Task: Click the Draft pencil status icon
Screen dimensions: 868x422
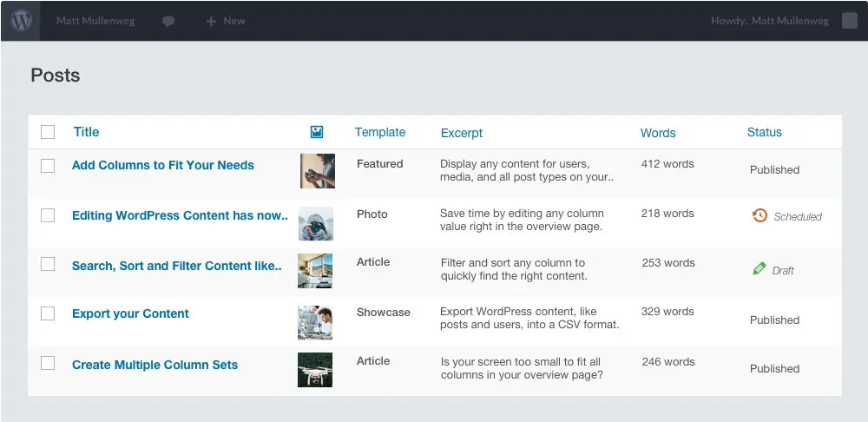Action: point(759,269)
